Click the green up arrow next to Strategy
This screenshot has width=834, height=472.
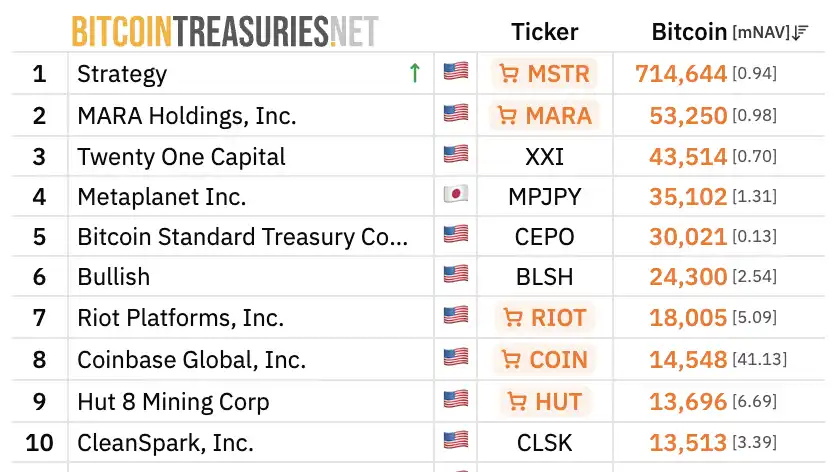414,73
